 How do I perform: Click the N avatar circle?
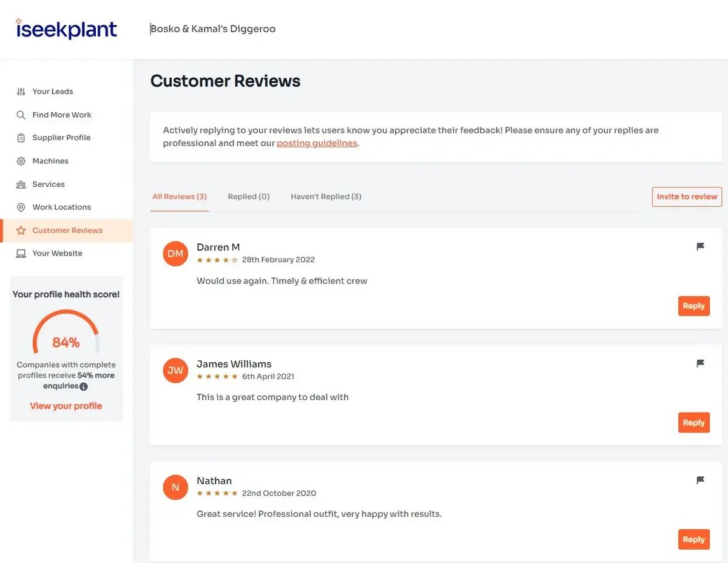tap(175, 487)
